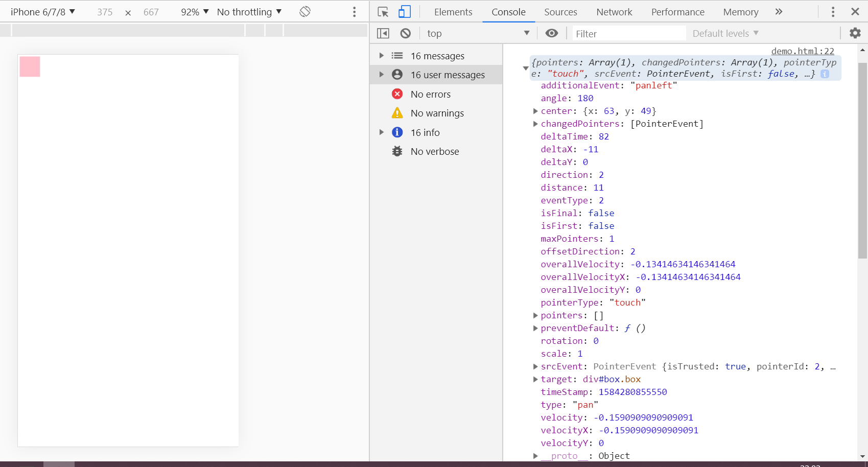868x467 pixels.
Task: Hide the console sidebar panel
Action: pyautogui.click(x=383, y=33)
